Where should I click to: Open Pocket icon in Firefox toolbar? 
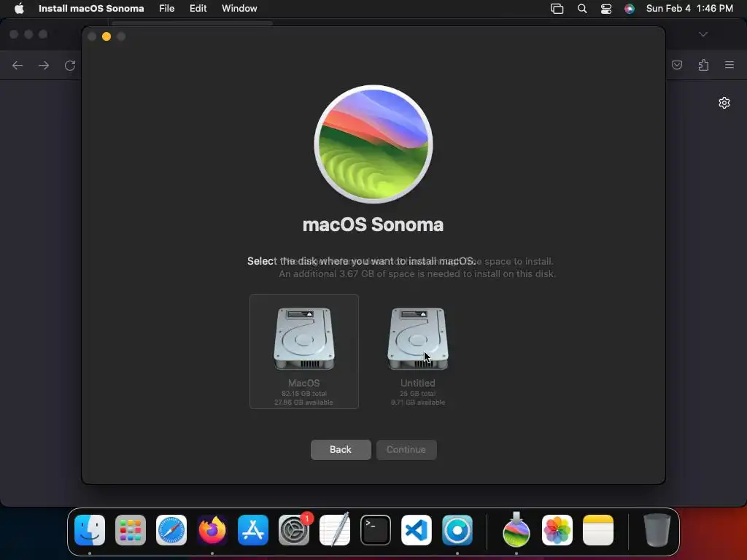pos(677,65)
